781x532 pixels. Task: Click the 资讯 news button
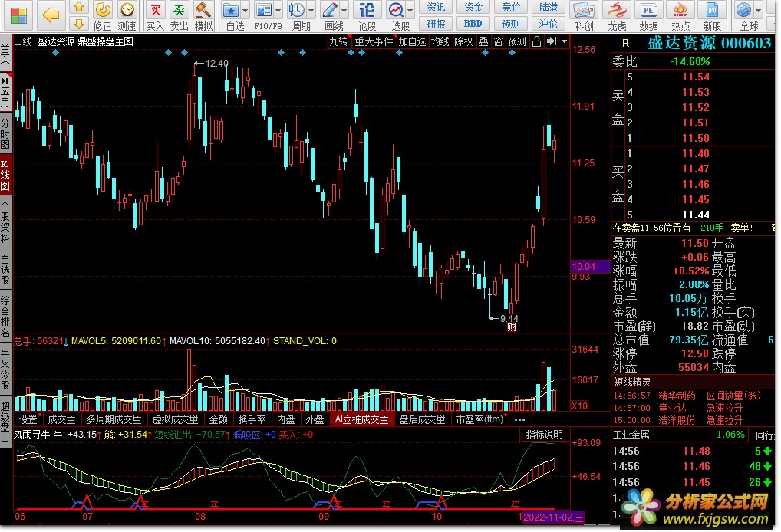[436, 7]
